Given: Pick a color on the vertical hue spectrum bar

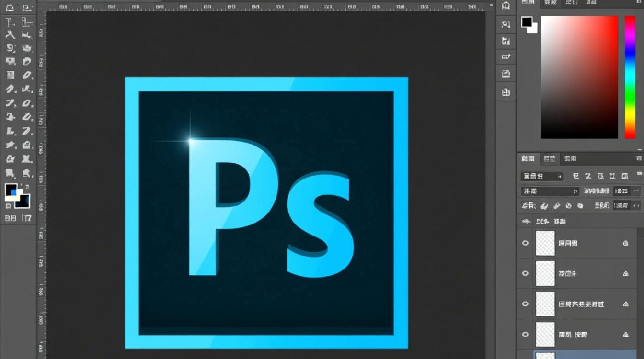Looking at the screenshot, I should pos(630,77).
